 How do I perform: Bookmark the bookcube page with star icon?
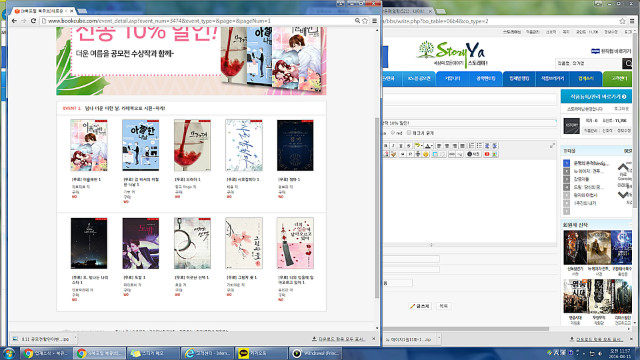[365, 21]
